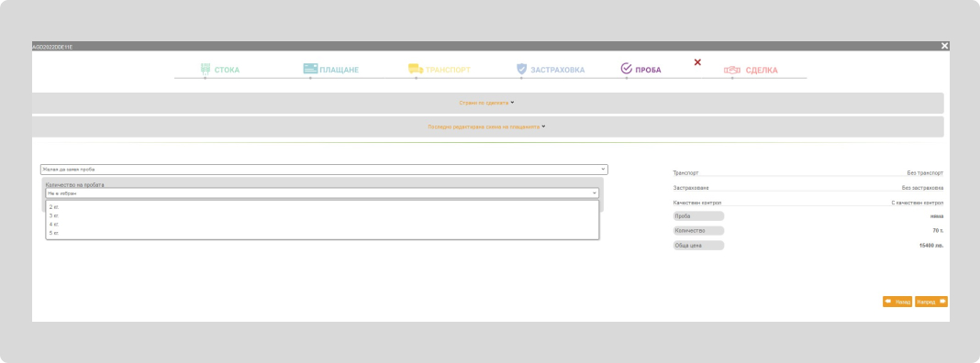Expand the Страни по сделката section

click(487, 103)
